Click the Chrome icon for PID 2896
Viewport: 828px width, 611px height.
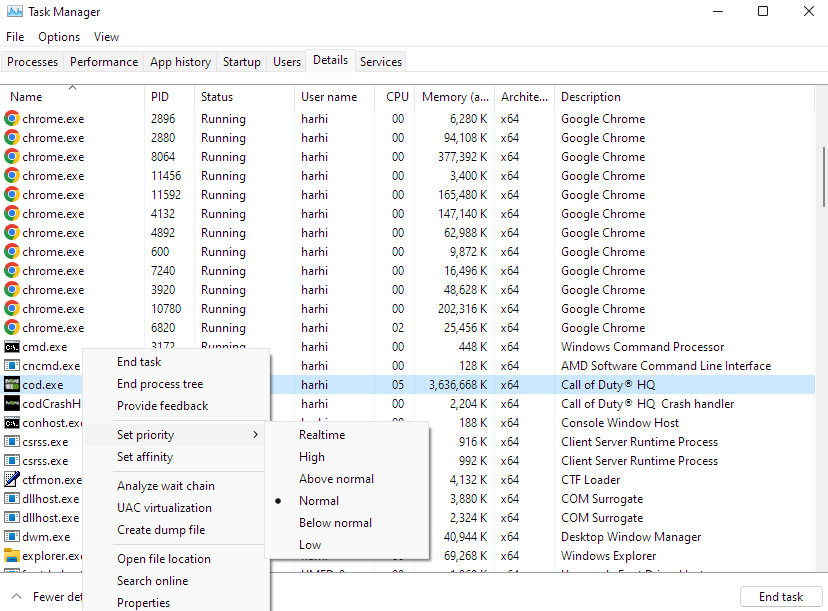tap(12, 119)
